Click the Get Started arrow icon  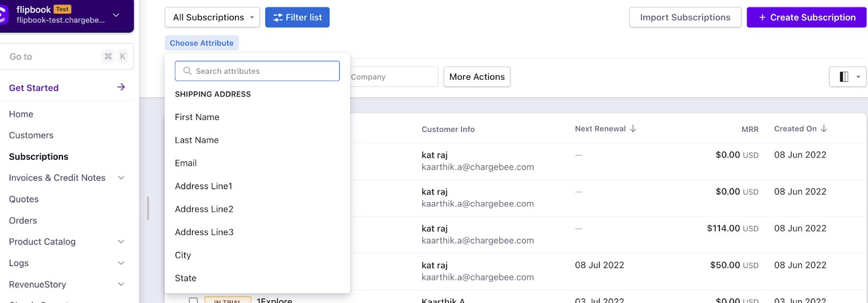(121, 87)
